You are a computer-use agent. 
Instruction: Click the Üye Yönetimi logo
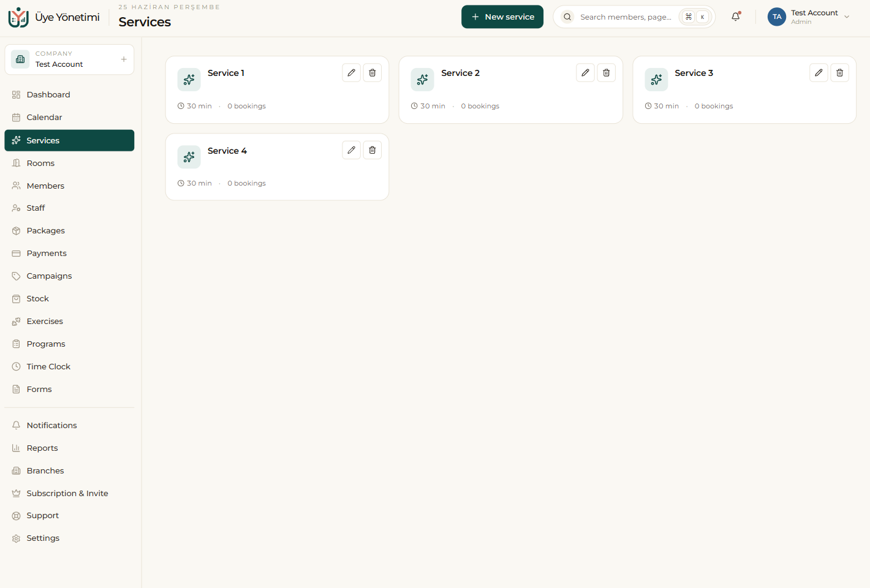pyautogui.click(x=54, y=17)
